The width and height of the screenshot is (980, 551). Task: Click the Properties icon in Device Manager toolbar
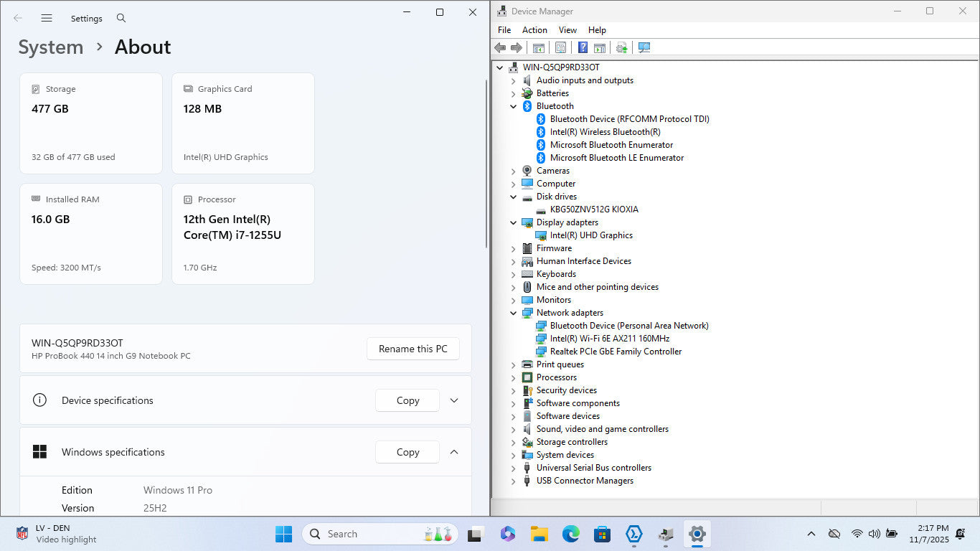click(x=560, y=47)
